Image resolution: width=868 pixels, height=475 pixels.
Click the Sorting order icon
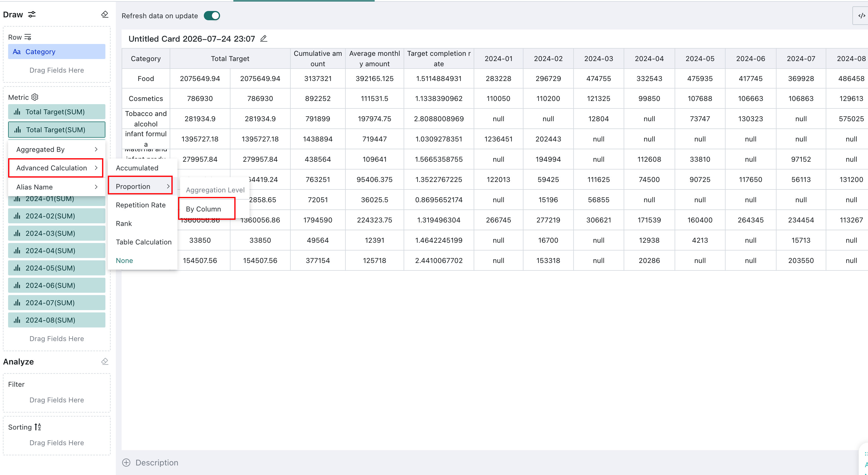click(x=38, y=427)
